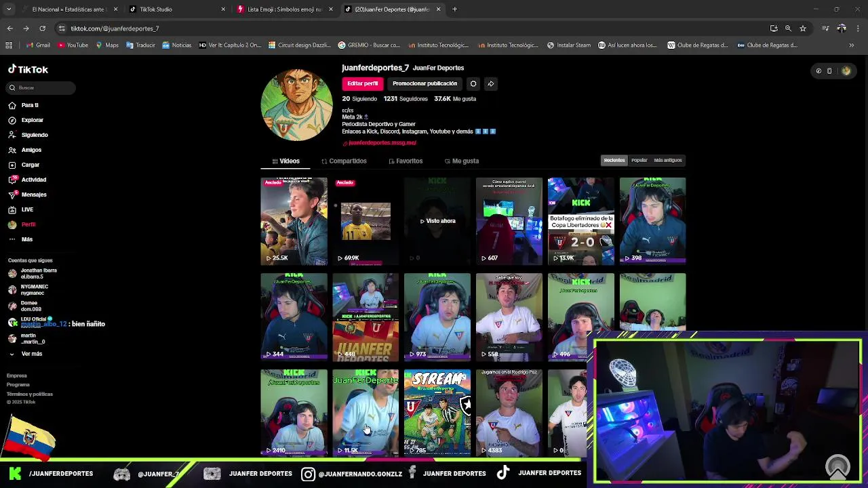Open Botafogo eliminado video 13.9K views
Image resolution: width=868 pixels, height=488 pixels.
[580, 221]
